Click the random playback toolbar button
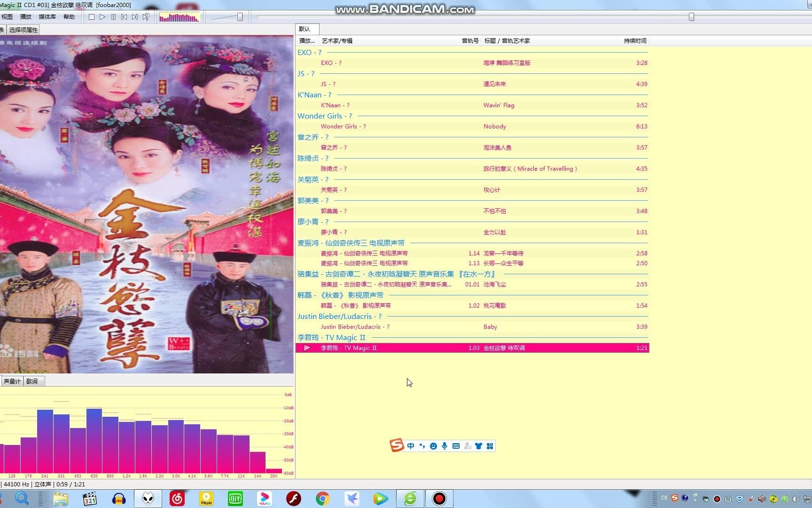Viewport: 812px width, 508px height. coord(146,17)
